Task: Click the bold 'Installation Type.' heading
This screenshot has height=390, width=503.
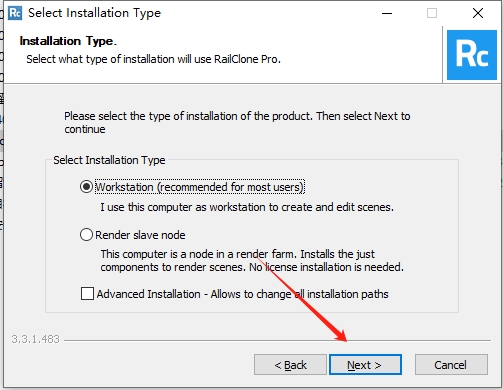Action: [x=68, y=41]
